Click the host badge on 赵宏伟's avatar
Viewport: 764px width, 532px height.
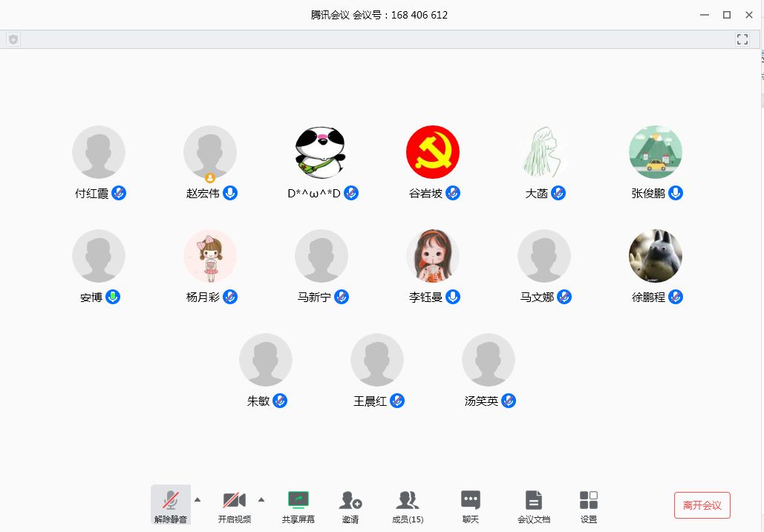point(210,177)
